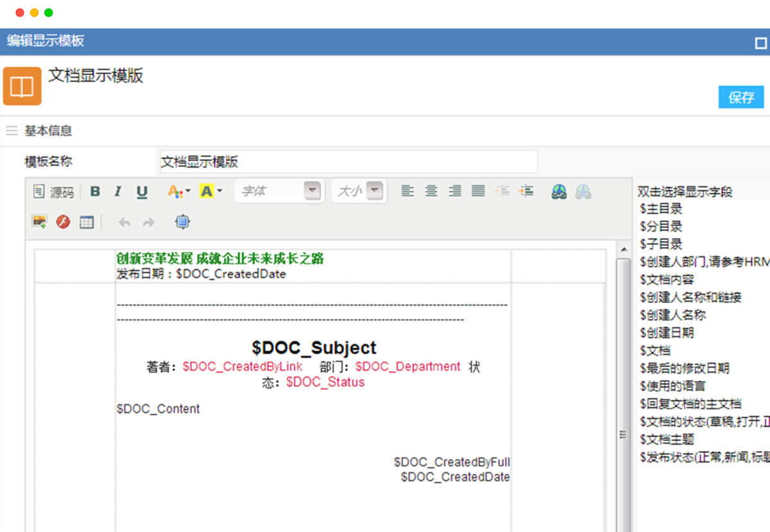Screen dimensions: 770x532
Task: Justify text alignment
Action: tap(478, 191)
